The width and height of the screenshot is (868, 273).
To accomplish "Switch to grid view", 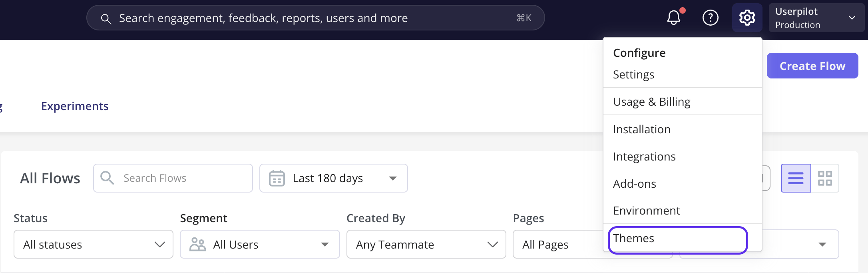I will pyautogui.click(x=825, y=178).
